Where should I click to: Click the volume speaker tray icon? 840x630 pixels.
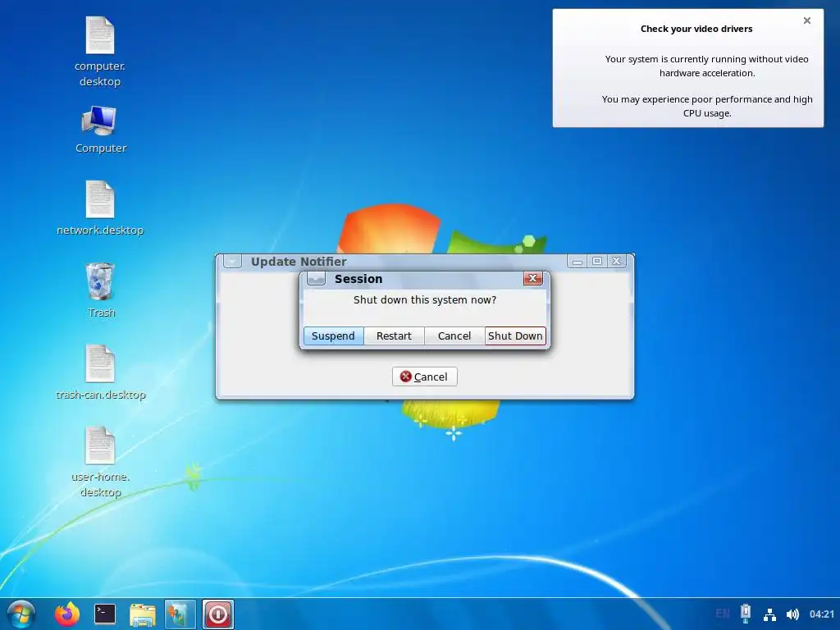pos(792,614)
